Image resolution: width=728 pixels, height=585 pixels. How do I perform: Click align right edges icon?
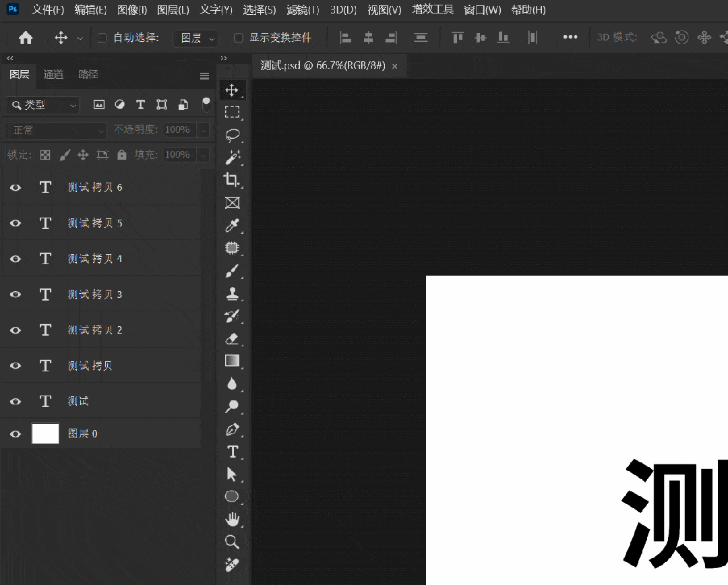391,38
